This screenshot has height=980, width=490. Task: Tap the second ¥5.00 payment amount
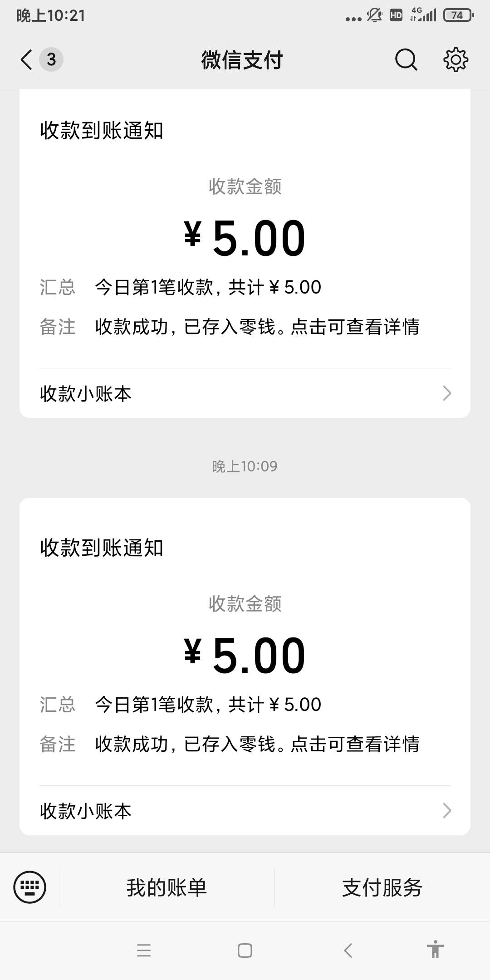tap(245, 656)
